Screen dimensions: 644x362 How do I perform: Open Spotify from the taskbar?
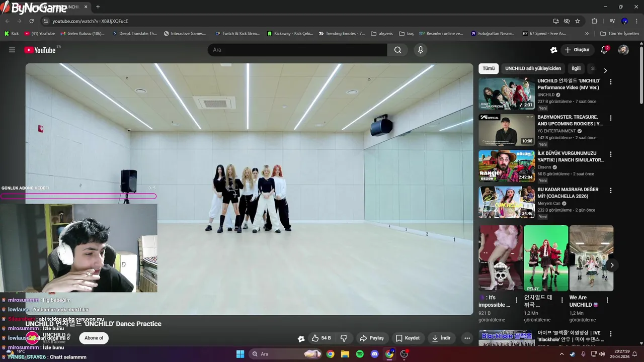pos(360,354)
